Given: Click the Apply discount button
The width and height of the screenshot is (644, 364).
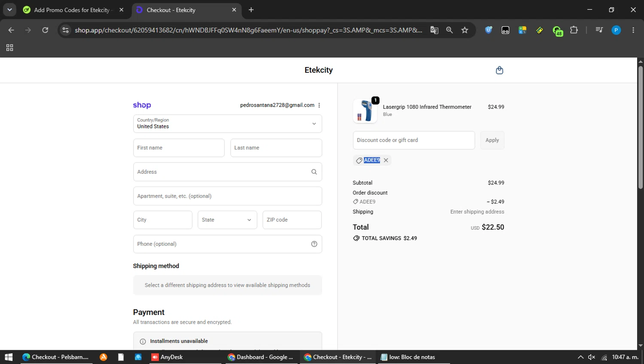Looking at the screenshot, I should point(492,140).
